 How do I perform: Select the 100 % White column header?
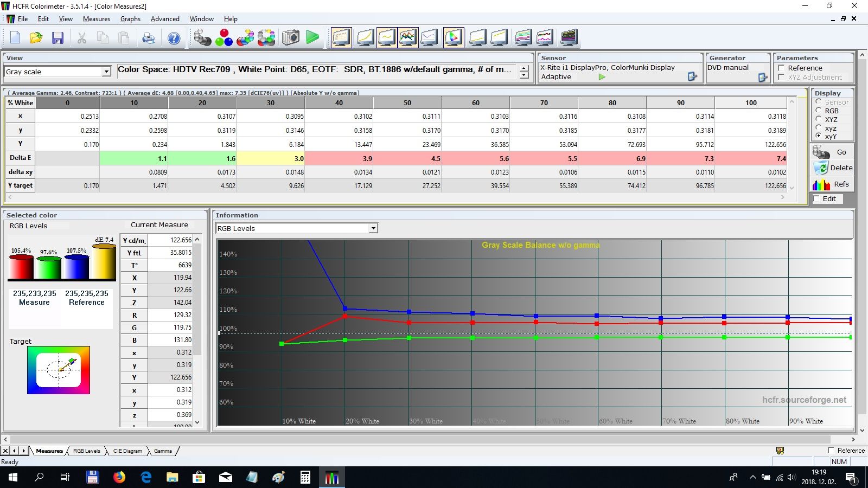click(751, 102)
